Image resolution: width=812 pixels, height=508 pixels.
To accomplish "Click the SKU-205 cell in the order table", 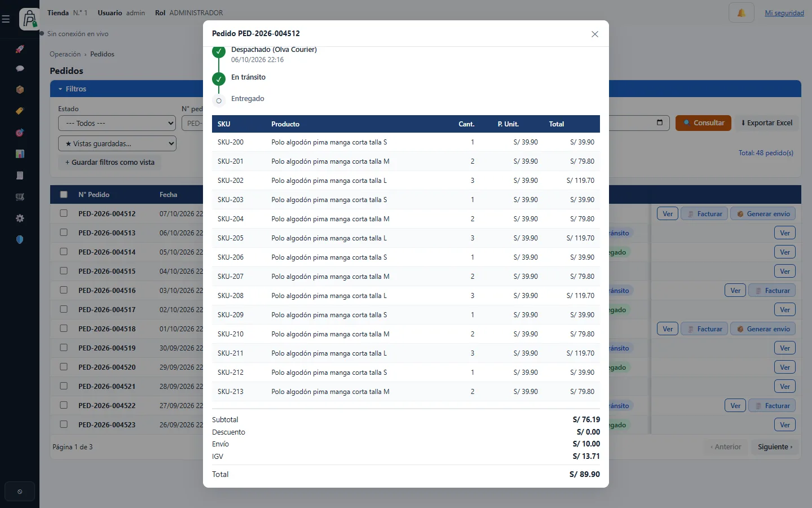I will pos(231,238).
